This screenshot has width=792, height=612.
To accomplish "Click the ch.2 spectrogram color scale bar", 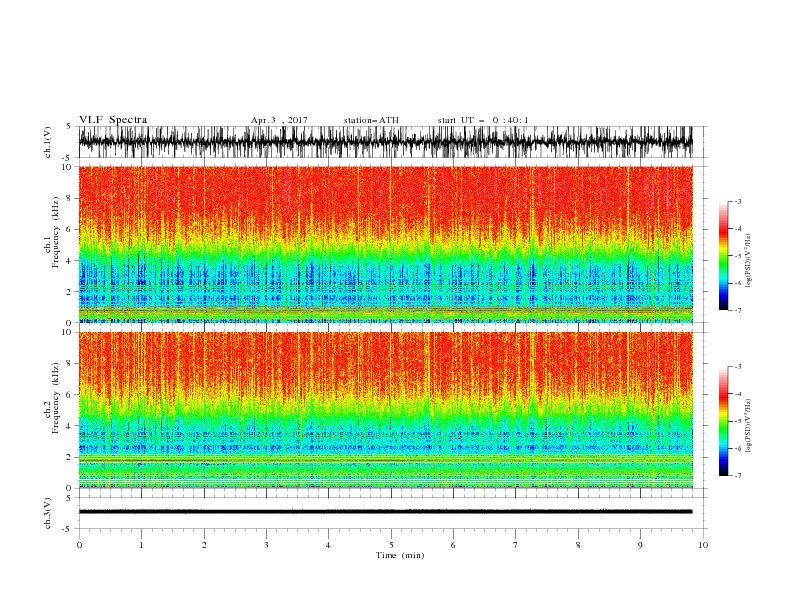I will (x=723, y=421).
